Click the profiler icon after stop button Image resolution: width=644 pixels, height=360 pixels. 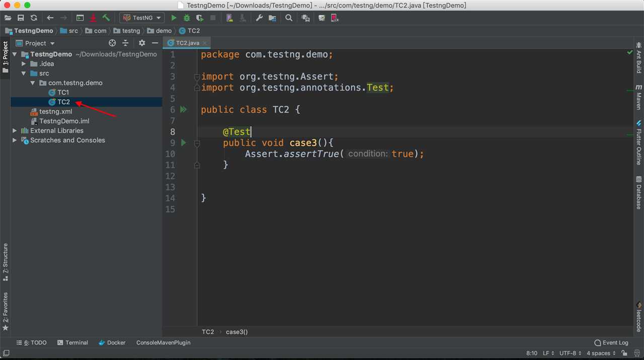click(x=229, y=18)
